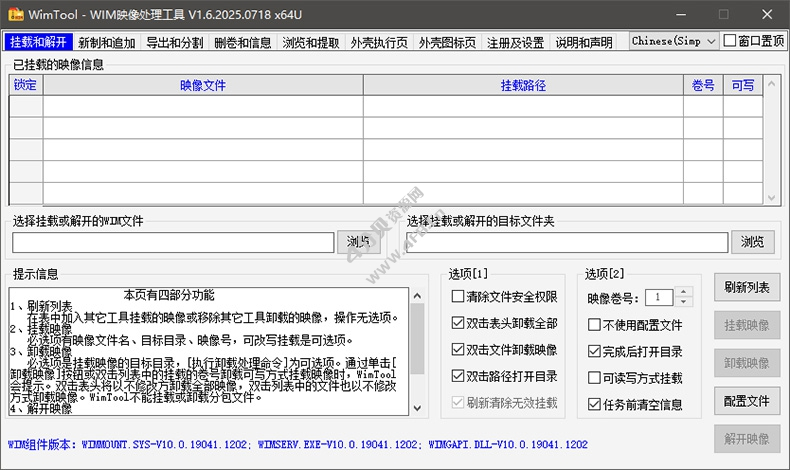Increase 映像卷号 with up arrow
Image resolution: width=790 pixels, height=470 pixels.
pos(684,292)
